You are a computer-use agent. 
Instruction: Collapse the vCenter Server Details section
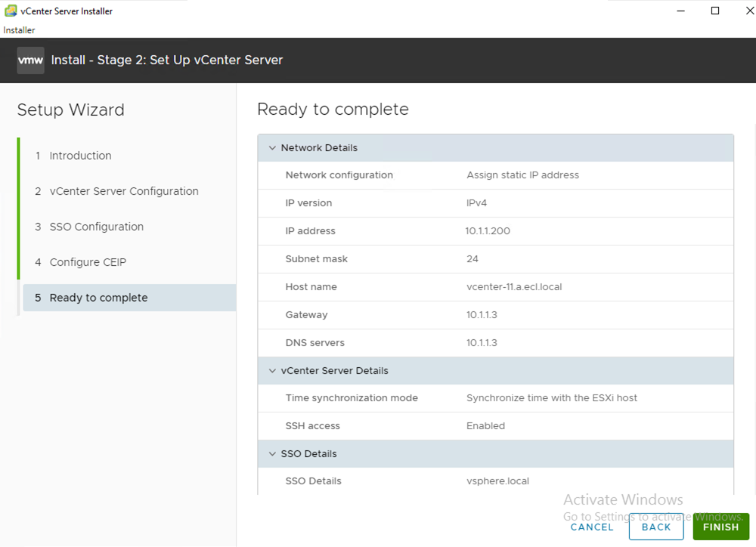pos(272,371)
